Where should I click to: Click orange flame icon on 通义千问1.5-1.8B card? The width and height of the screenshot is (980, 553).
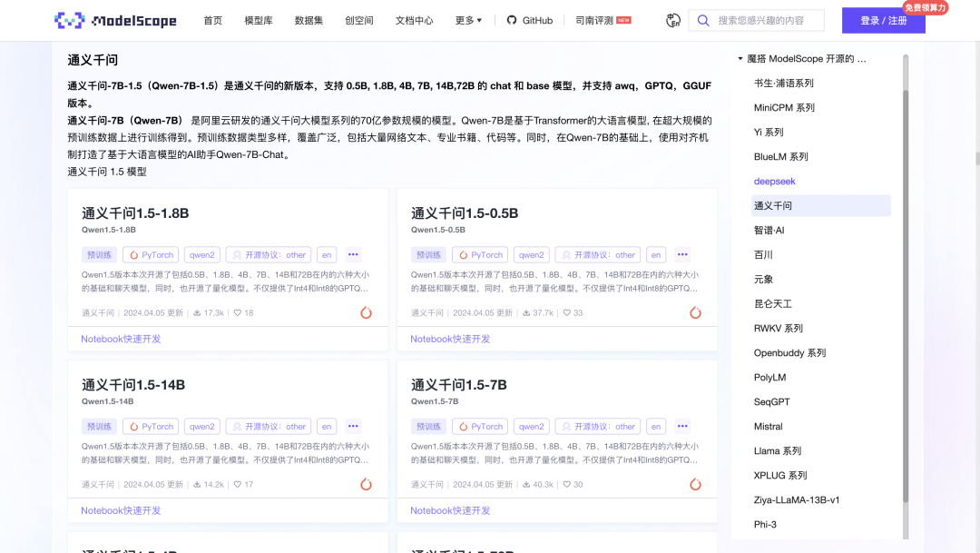click(367, 312)
